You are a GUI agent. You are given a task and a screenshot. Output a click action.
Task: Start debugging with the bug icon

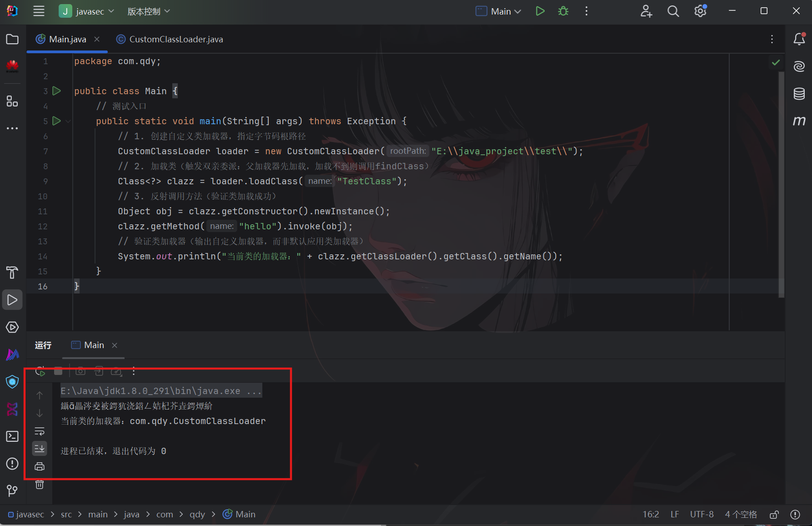[563, 11]
